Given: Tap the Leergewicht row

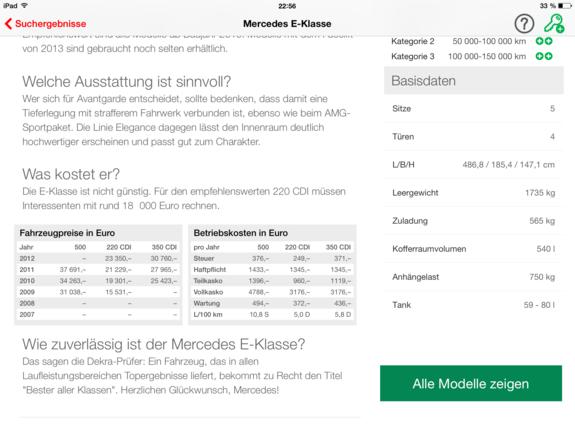Looking at the screenshot, I should coord(473,193).
